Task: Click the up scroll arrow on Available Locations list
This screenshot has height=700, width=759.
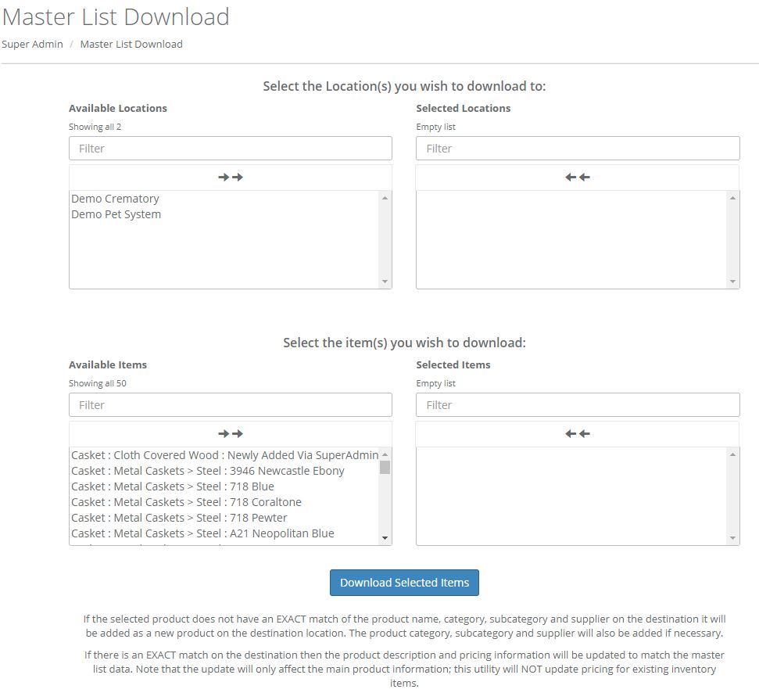Action: [385, 197]
